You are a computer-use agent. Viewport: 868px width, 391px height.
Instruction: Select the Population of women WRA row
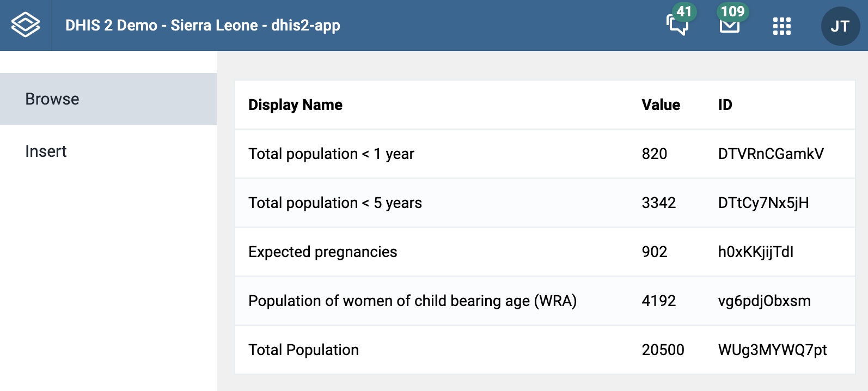pyautogui.click(x=545, y=301)
